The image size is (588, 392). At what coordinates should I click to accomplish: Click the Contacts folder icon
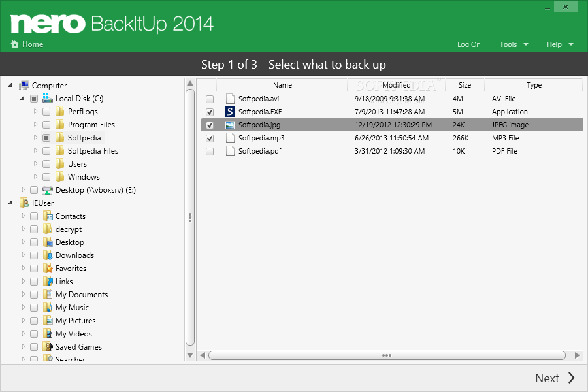pyautogui.click(x=48, y=216)
